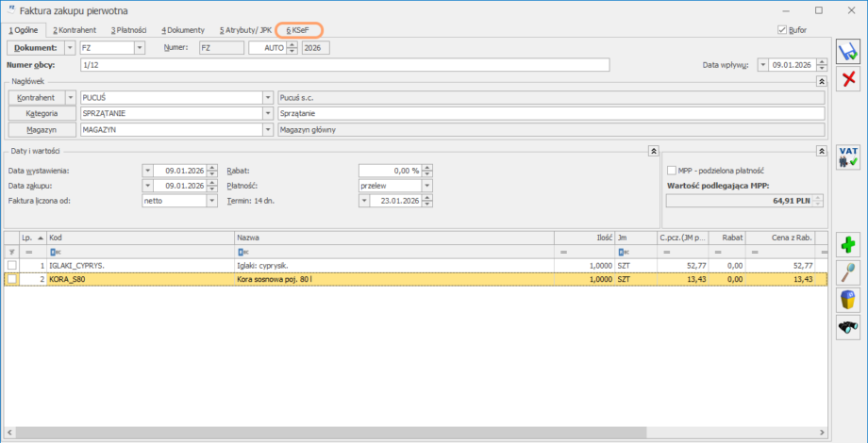
Task: Click the red X cancel icon
Action: [848, 80]
